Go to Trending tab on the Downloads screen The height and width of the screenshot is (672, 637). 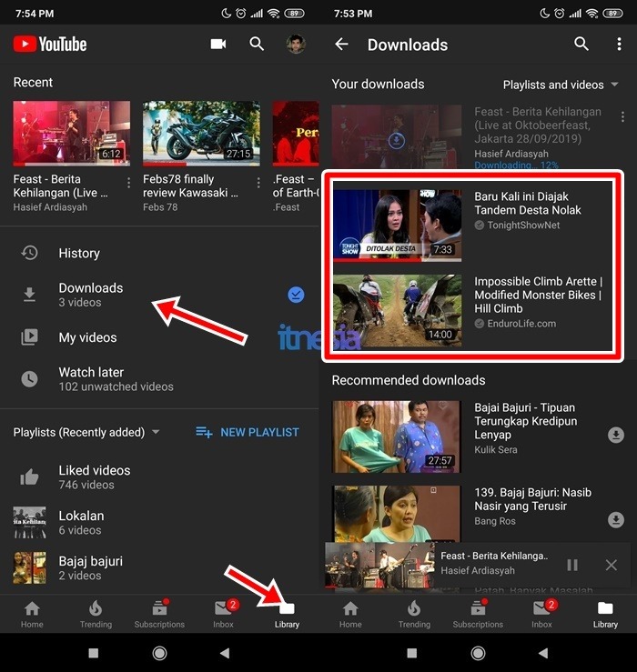point(414,614)
